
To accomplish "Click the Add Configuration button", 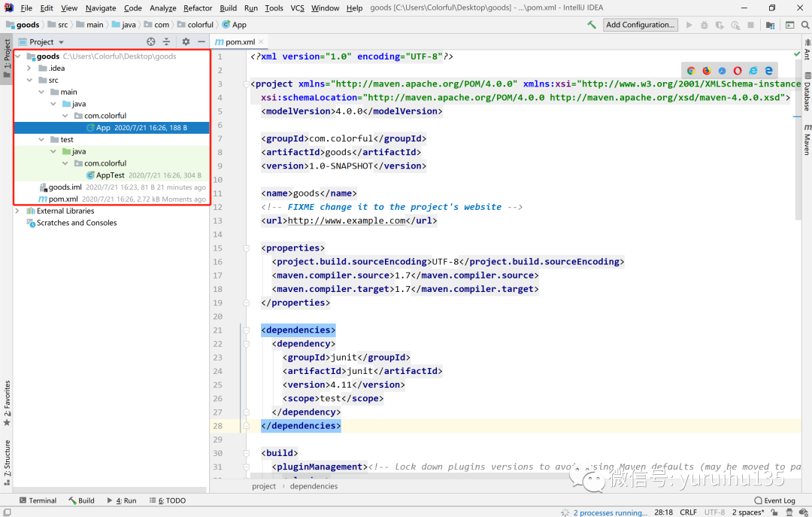I will 640,25.
